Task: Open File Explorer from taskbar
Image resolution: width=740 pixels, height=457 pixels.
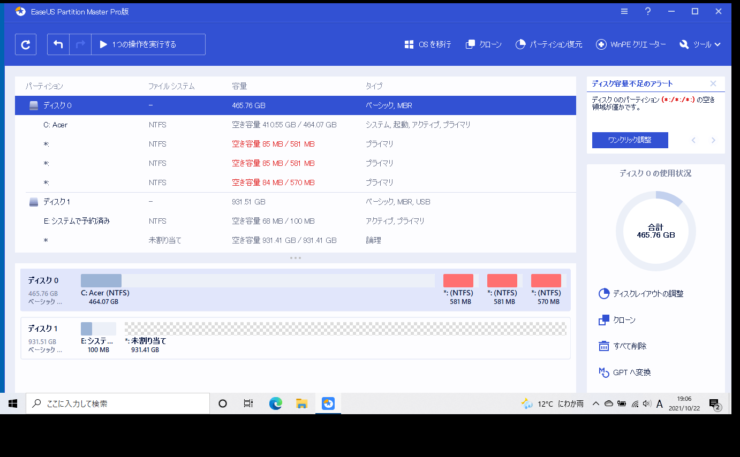Action: (x=302, y=404)
